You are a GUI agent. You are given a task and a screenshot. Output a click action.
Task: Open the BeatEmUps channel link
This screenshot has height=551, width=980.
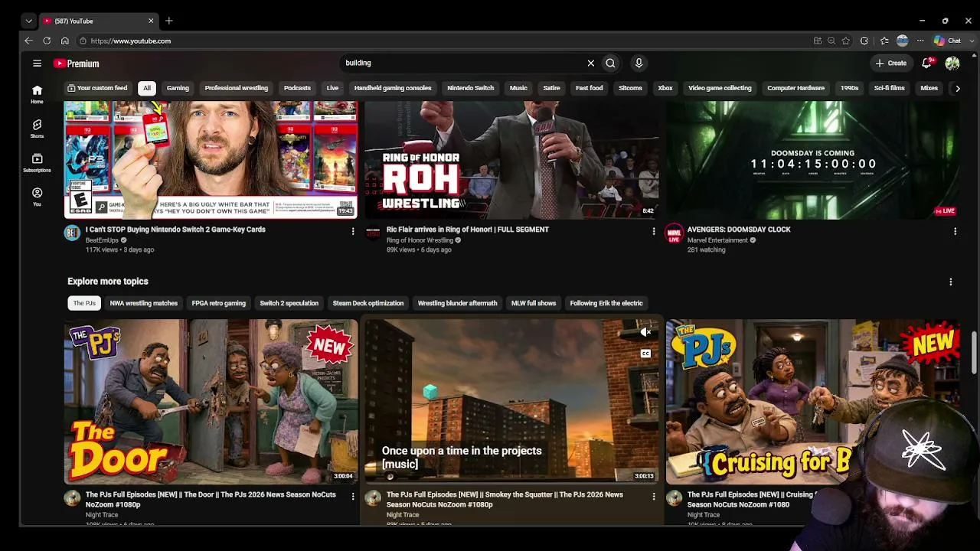pos(101,240)
